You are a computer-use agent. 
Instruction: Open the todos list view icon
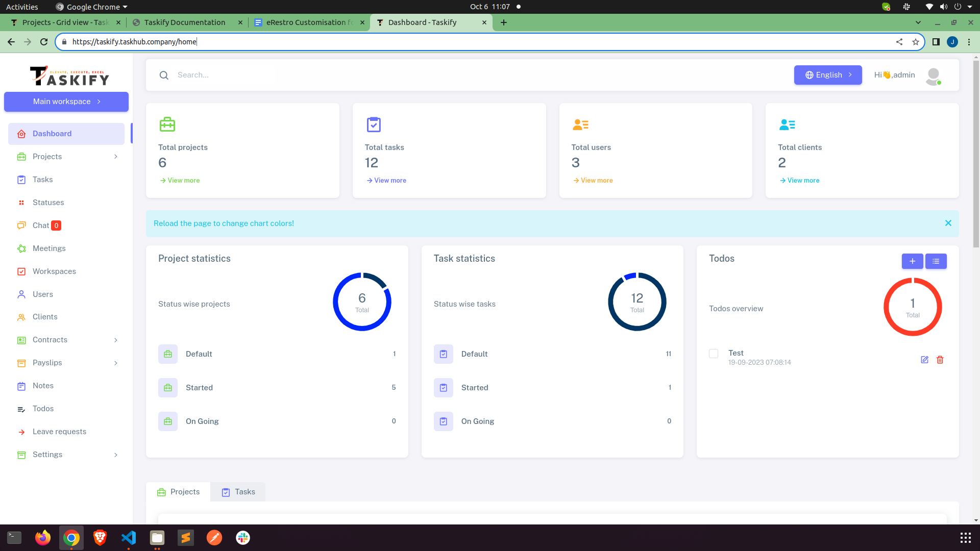pyautogui.click(x=936, y=261)
